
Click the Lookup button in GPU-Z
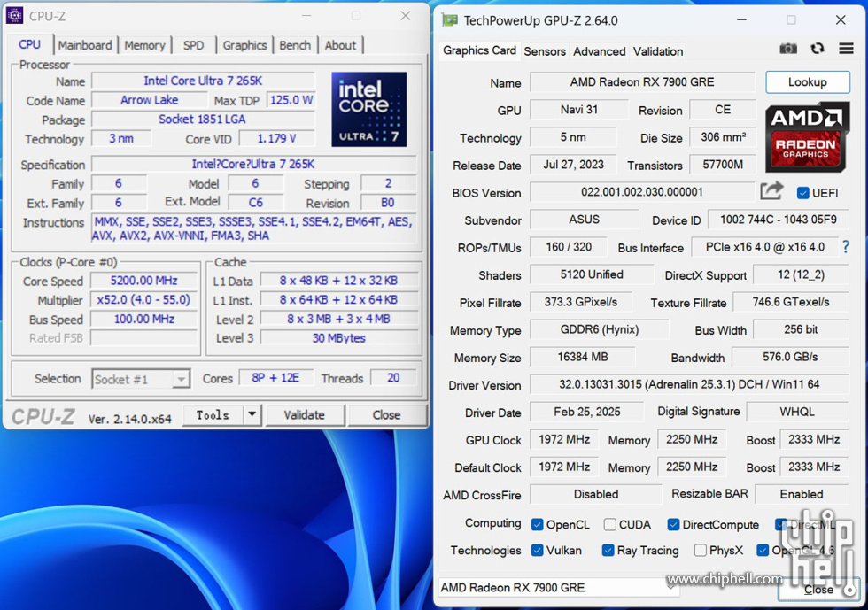[x=808, y=82]
